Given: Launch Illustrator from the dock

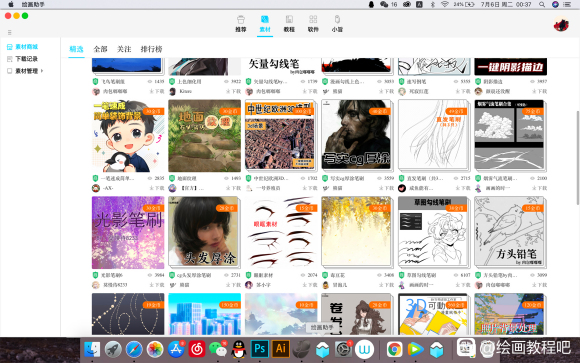Looking at the screenshot, I should (x=281, y=349).
